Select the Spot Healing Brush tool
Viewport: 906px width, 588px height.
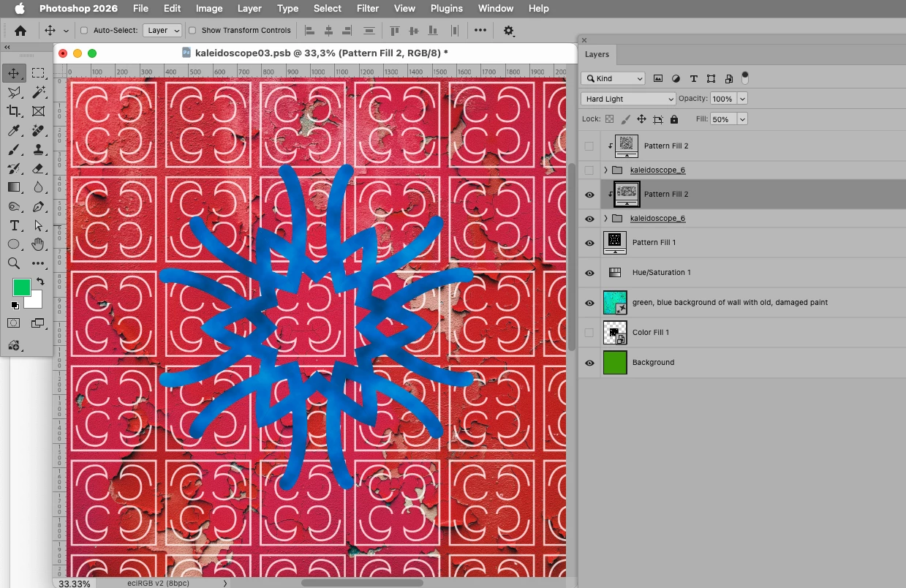[38, 130]
